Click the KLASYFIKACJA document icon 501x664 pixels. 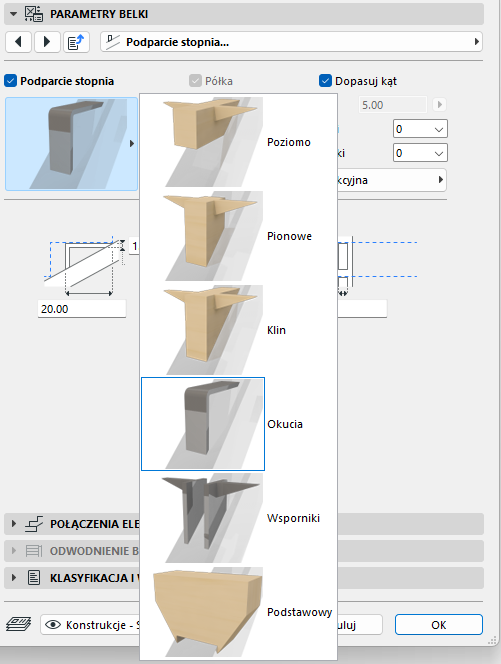(34, 578)
